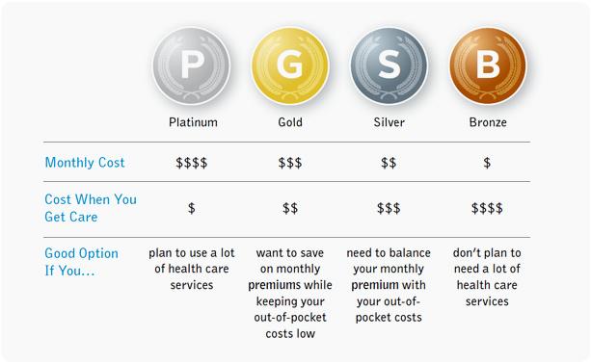
Task: Click the Silver plan label
Action: click(389, 122)
